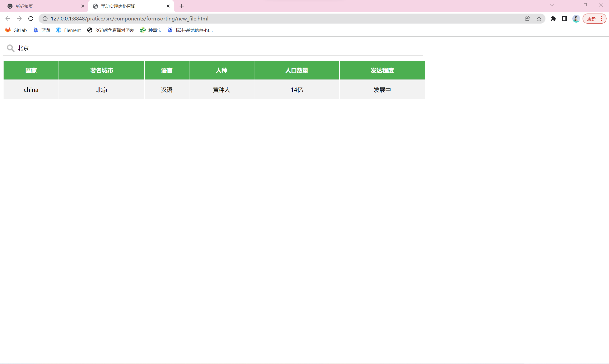Image resolution: width=609 pixels, height=364 pixels.
Task: Expand the tab search dropdown arrow
Action: pos(552,5)
